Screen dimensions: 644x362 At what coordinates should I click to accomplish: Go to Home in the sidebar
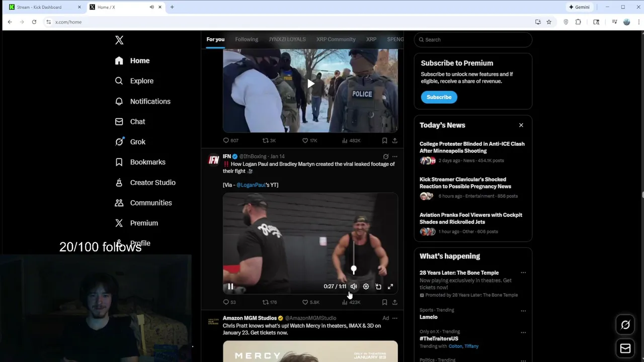tap(132, 61)
